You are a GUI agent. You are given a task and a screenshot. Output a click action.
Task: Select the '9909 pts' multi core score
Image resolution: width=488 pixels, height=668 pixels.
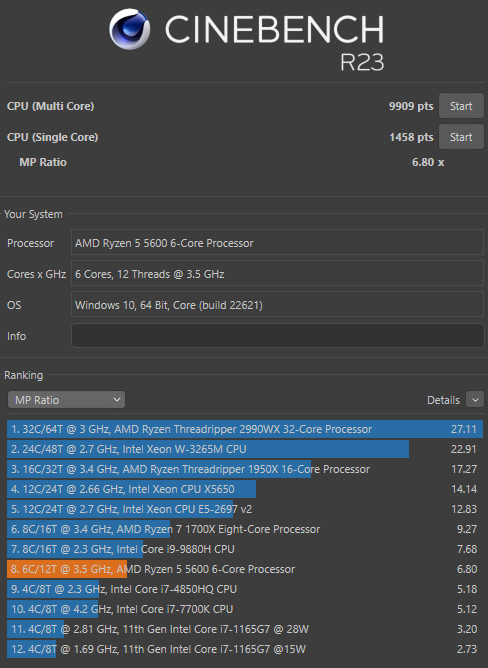(x=411, y=107)
